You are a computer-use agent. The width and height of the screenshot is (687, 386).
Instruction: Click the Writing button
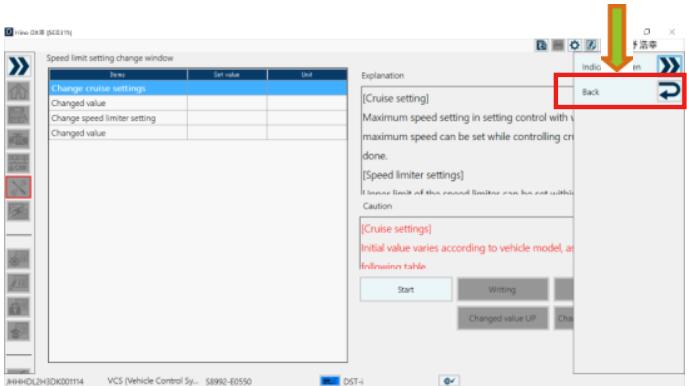[x=503, y=289]
